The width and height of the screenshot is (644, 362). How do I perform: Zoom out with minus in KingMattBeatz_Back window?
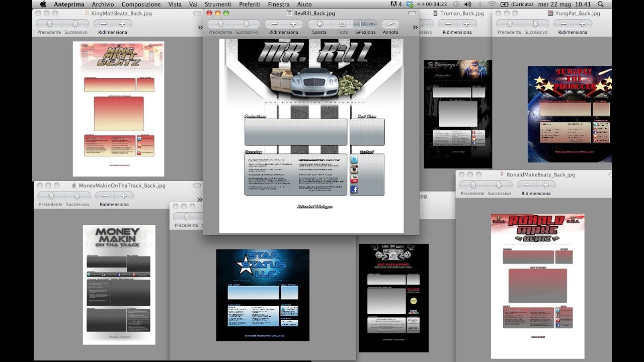click(103, 24)
